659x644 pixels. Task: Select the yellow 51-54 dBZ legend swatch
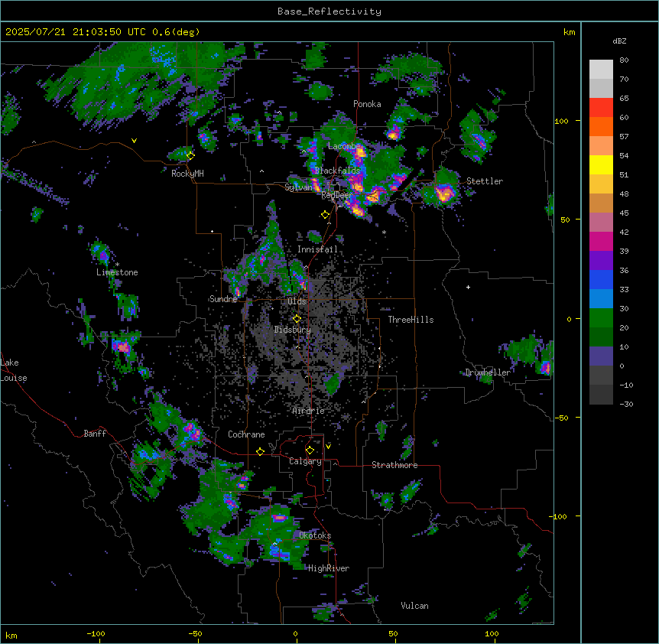click(601, 164)
